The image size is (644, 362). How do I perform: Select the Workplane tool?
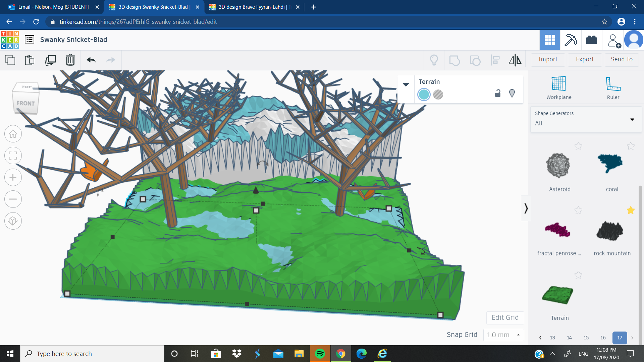[x=558, y=87]
